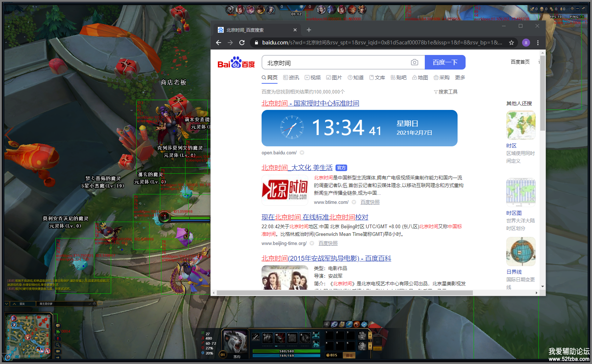Open the Chrome three-dot menu
Viewport: 592px width, 364px height.
(538, 43)
